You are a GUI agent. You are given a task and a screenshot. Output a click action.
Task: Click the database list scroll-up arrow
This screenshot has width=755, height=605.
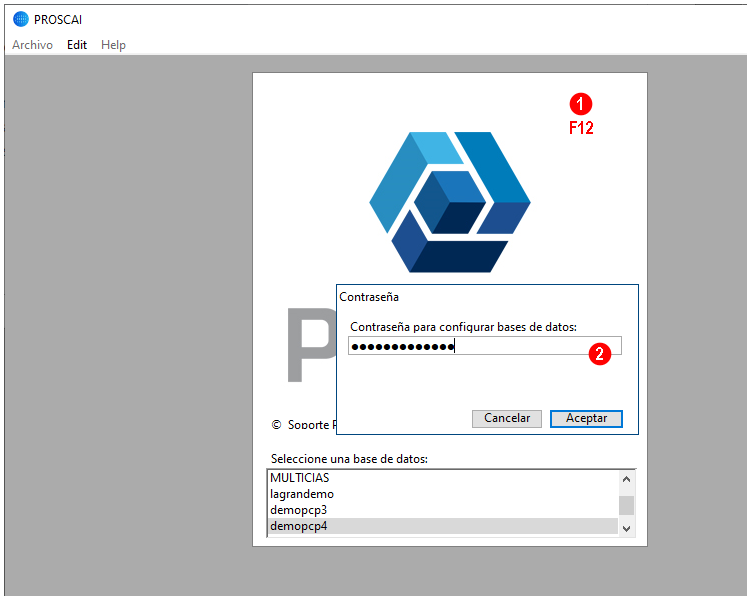(626, 479)
